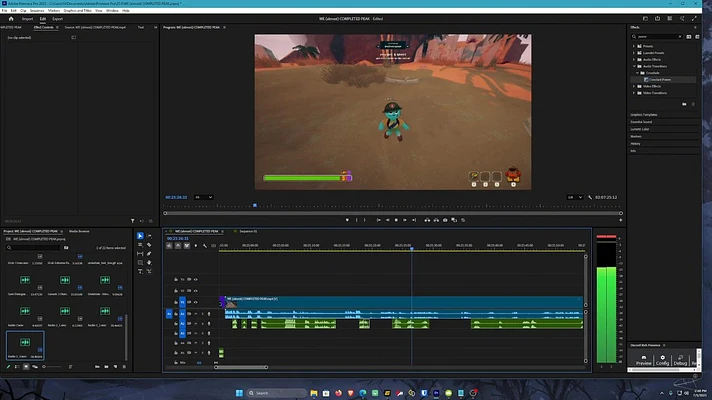Image resolution: width=712 pixels, height=400 pixels.
Task: Expand the Presets folder in Effects
Action: coord(634,46)
